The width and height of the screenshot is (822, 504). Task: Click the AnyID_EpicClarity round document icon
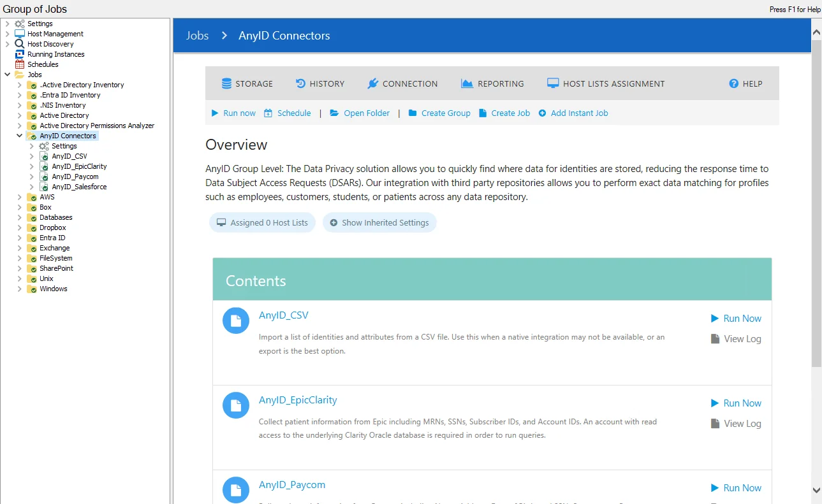[236, 405]
